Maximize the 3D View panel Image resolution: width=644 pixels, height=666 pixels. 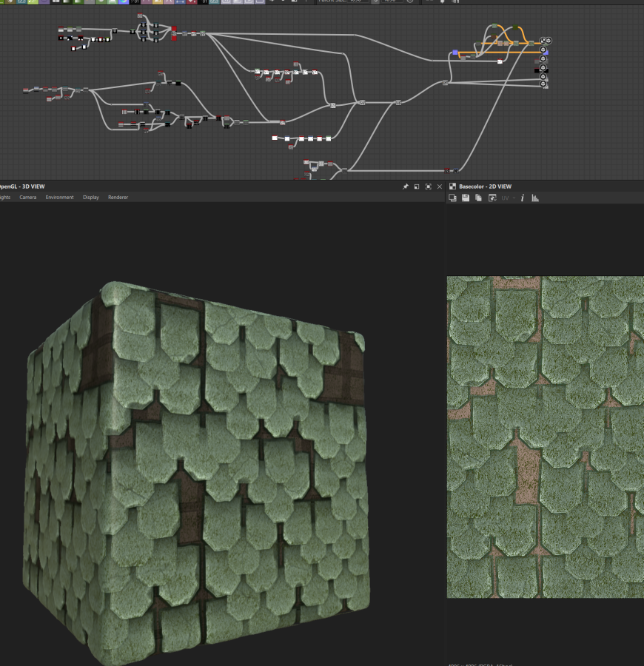(428, 186)
